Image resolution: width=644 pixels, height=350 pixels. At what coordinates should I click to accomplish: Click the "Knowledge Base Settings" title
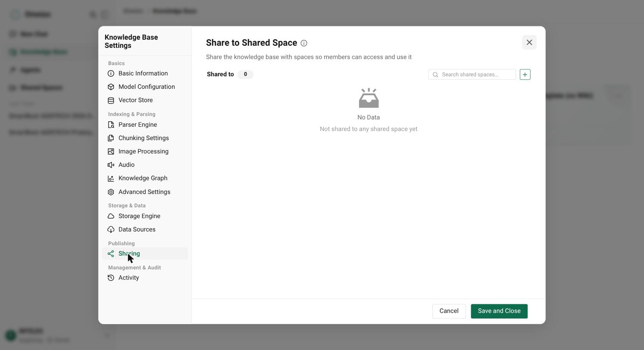click(x=131, y=41)
